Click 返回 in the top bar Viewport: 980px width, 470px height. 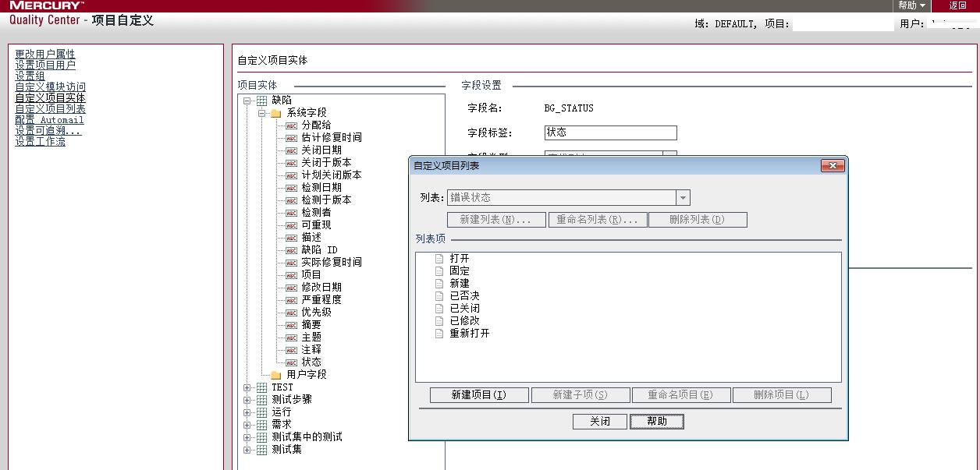(957, 5)
